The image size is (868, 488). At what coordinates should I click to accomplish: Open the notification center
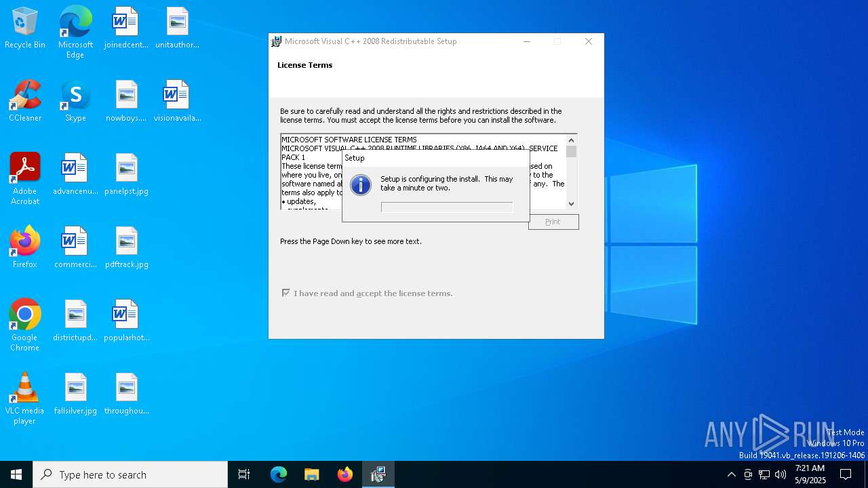(x=846, y=474)
